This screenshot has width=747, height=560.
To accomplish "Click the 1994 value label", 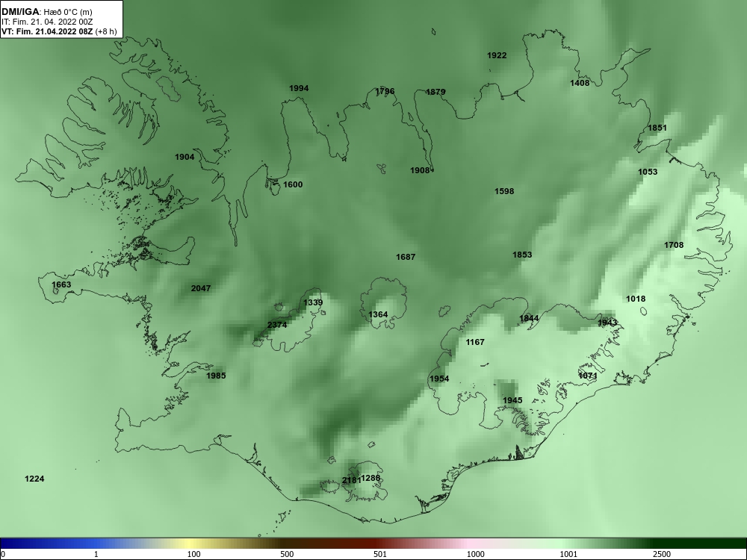I will [299, 88].
